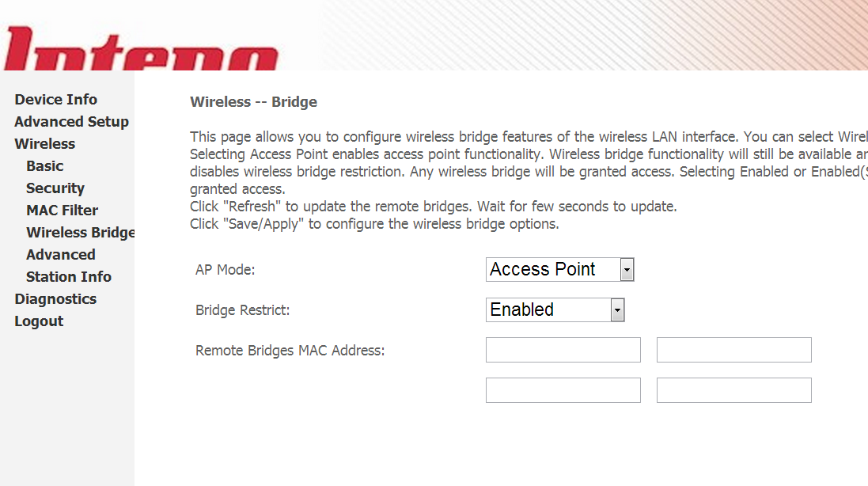Open Diagnostics menu item
Screen dimensions: 868x486
tap(55, 299)
